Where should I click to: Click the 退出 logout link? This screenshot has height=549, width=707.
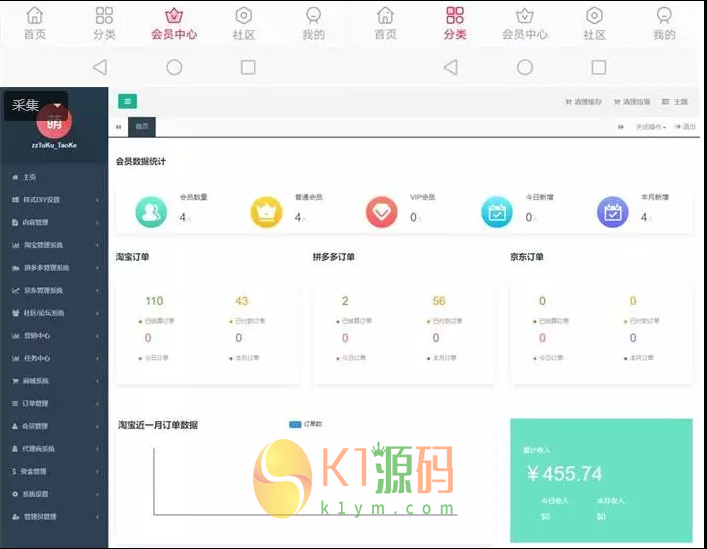[x=686, y=127]
